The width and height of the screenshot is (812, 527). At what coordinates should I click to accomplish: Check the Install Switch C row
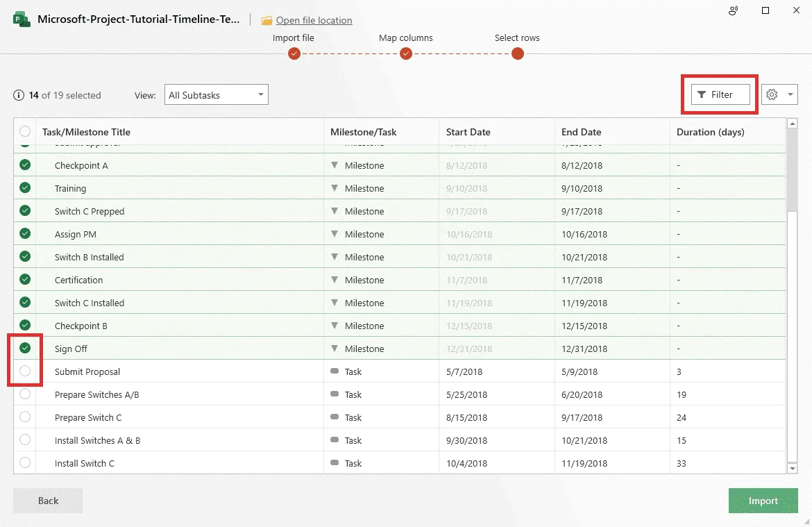(25, 462)
